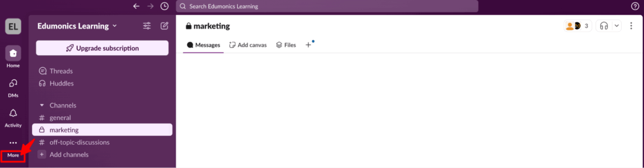Expand Edumonics Learning workspace menu
Screen dimensions: 644x168
pos(77,26)
